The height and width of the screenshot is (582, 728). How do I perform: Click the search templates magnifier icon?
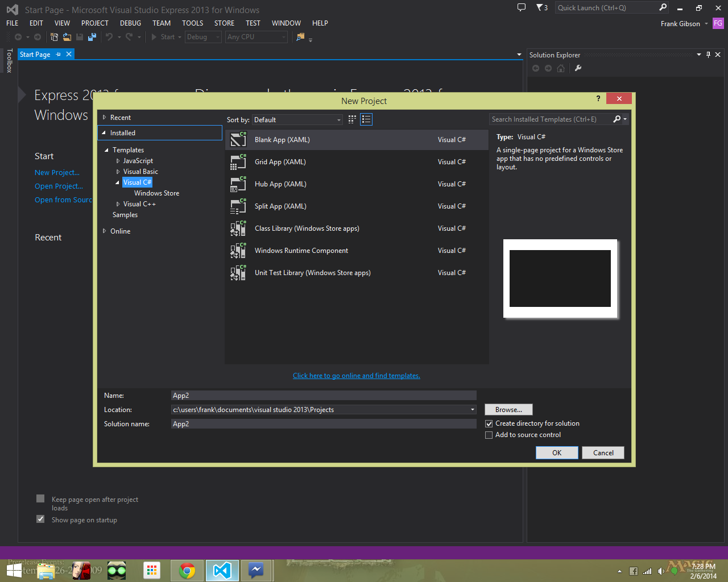(617, 119)
